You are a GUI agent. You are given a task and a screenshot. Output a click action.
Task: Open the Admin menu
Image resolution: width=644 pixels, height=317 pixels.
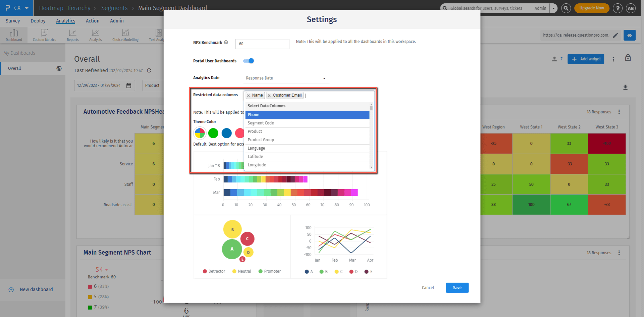point(116,21)
